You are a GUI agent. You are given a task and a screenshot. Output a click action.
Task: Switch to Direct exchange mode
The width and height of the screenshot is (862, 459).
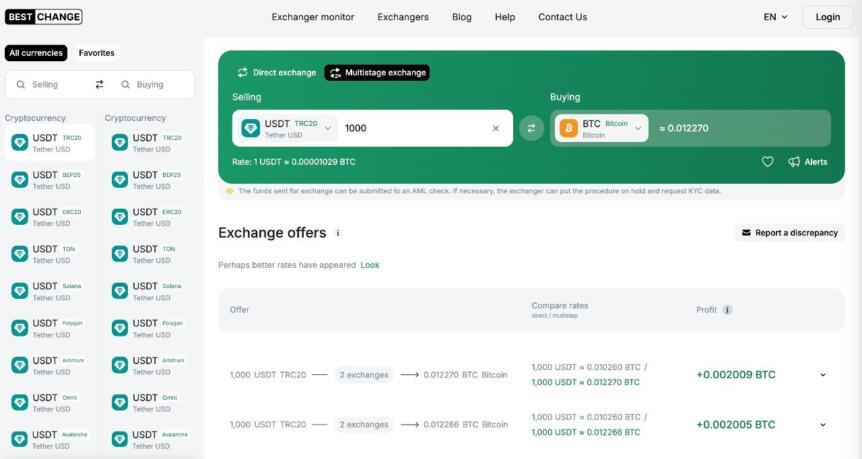(276, 73)
